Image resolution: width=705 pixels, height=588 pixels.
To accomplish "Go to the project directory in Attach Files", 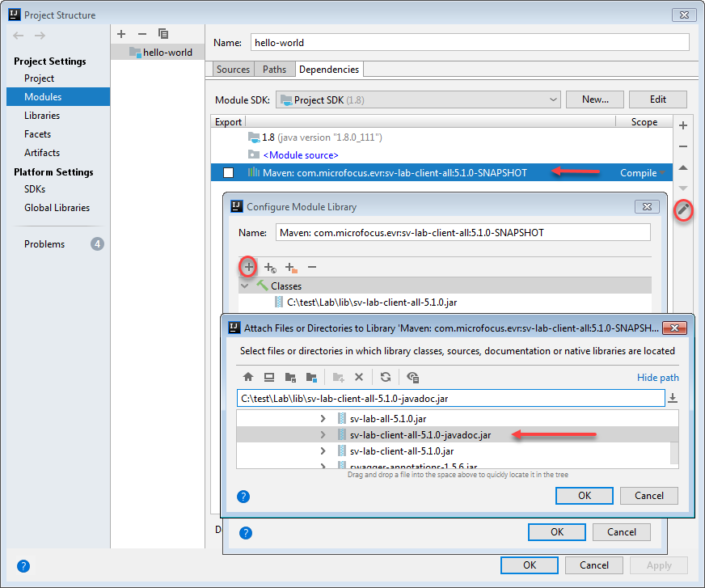I will coord(290,377).
